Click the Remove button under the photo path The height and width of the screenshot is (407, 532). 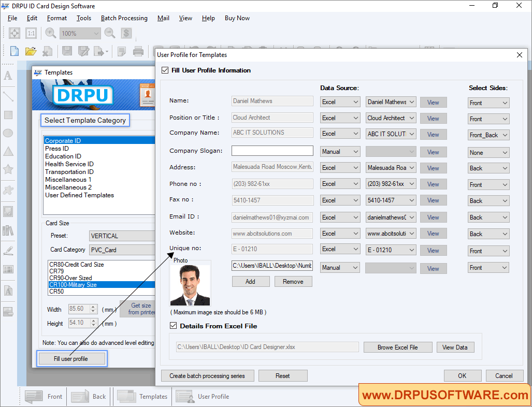(293, 282)
